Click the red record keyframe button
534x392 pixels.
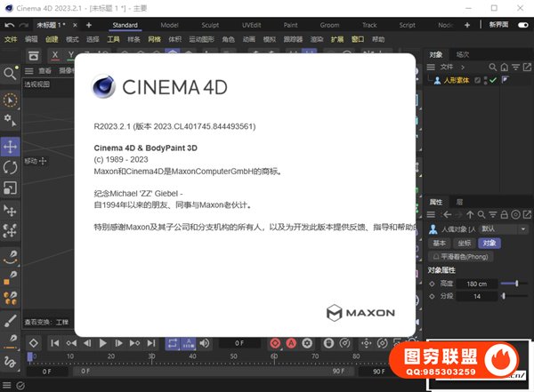click(x=276, y=343)
